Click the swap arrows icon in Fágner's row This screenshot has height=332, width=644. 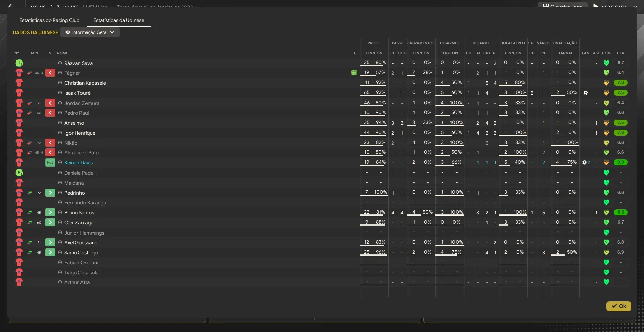coord(30,73)
